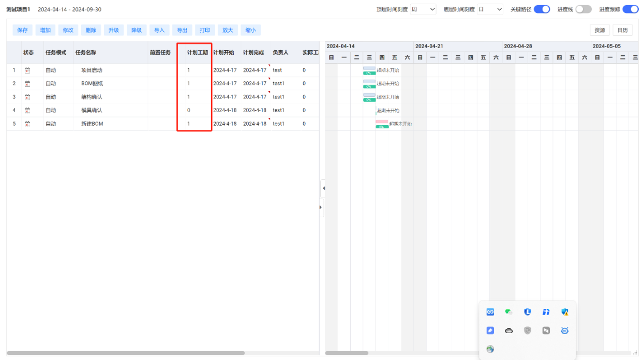Click the globe network tray icon
Screen dimensions: 644x360
pyautogui.click(x=490, y=349)
